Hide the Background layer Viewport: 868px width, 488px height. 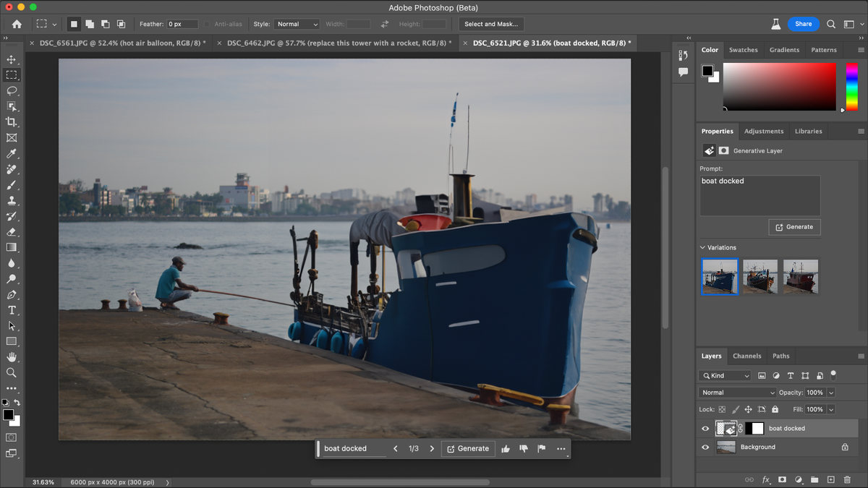[705, 447]
